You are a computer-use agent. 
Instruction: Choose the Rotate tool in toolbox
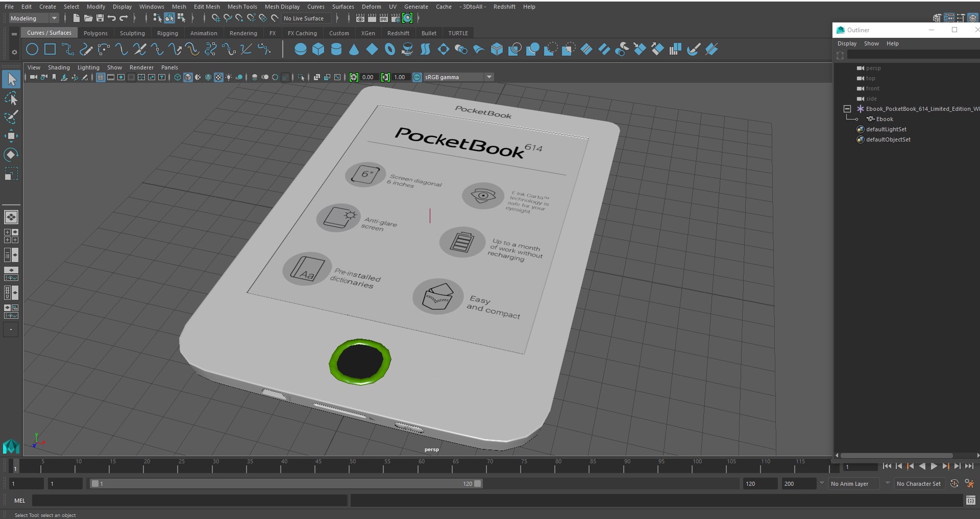pyautogui.click(x=11, y=155)
